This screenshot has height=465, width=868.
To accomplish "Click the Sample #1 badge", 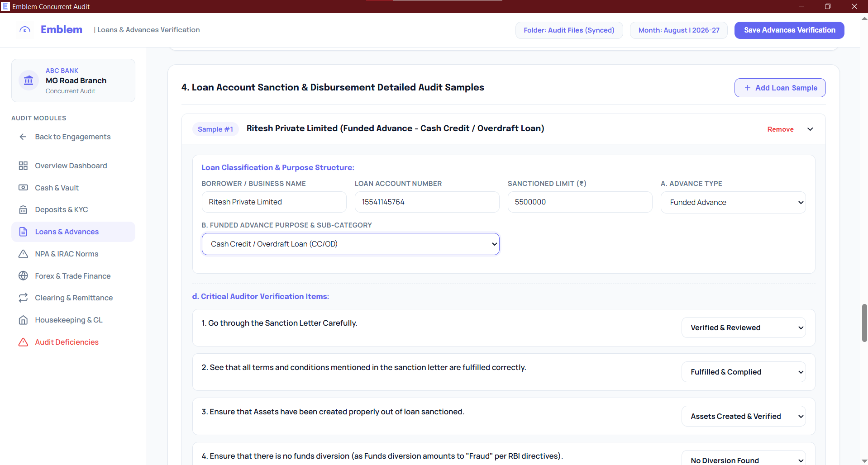I will click(215, 129).
